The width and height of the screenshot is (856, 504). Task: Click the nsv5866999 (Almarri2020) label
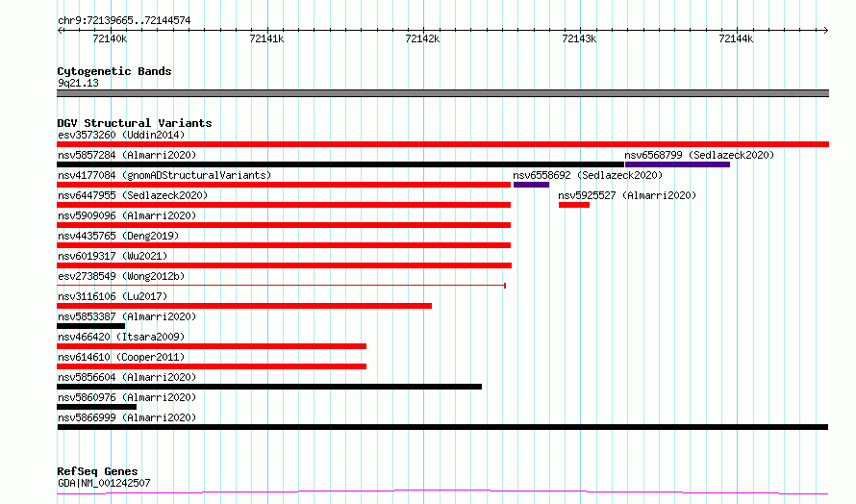(x=127, y=417)
